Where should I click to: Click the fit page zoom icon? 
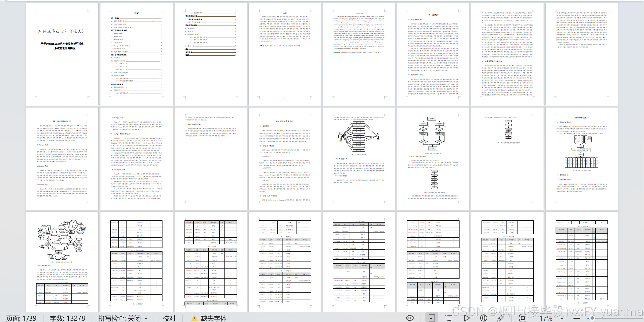coord(523,318)
